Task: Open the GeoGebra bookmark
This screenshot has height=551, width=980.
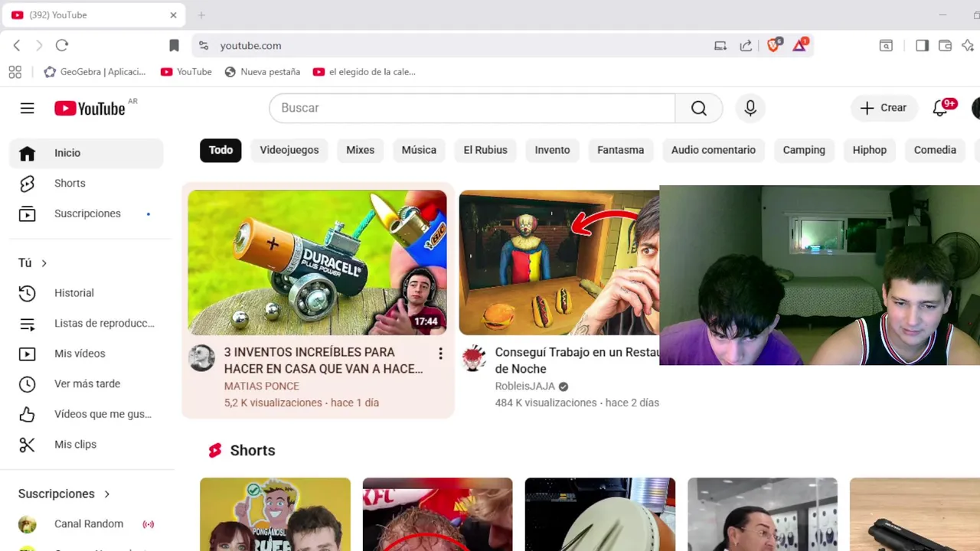Action: (x=95, y=72)
